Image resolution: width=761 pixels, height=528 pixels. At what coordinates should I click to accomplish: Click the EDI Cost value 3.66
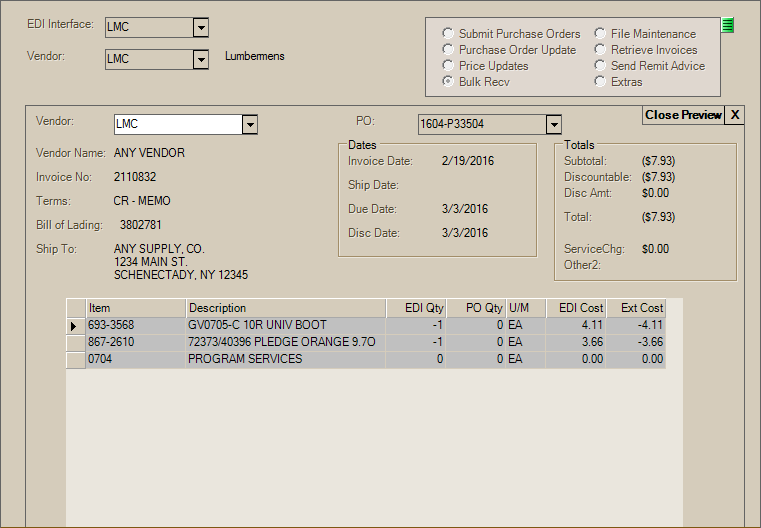pos(576,343)
